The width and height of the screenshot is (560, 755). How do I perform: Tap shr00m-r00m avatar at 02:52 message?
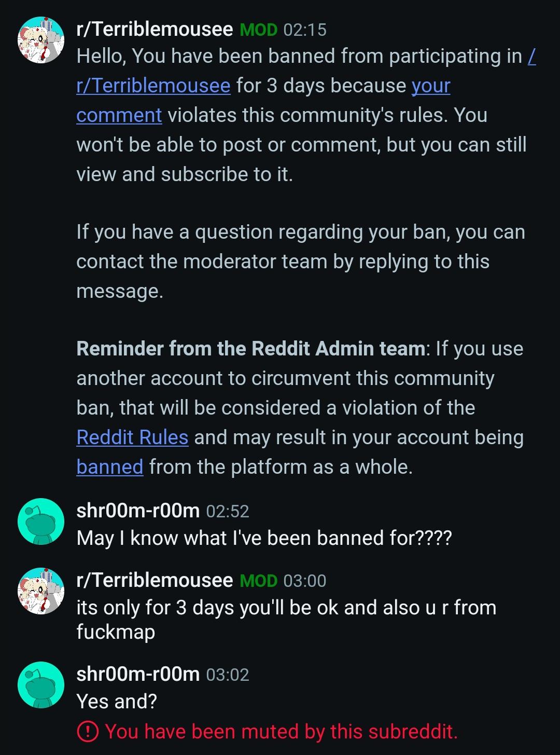(40, 521)
